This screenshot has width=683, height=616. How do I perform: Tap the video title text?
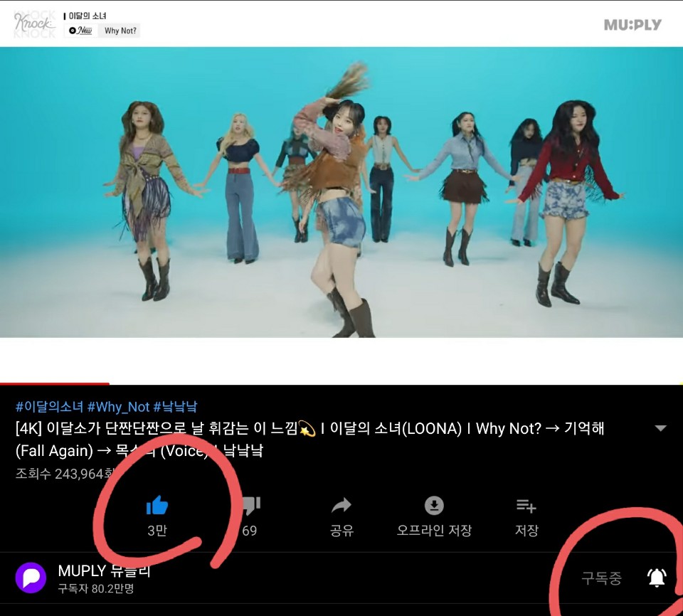(x=309, y=439)
